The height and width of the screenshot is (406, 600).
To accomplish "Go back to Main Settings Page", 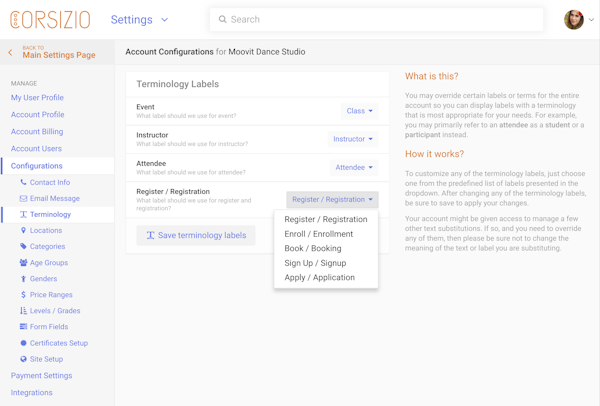I will (58, 53).
